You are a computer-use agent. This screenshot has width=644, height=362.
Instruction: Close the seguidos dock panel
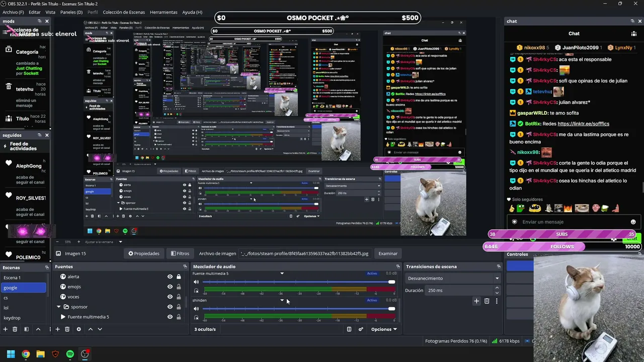pos(47,135)
